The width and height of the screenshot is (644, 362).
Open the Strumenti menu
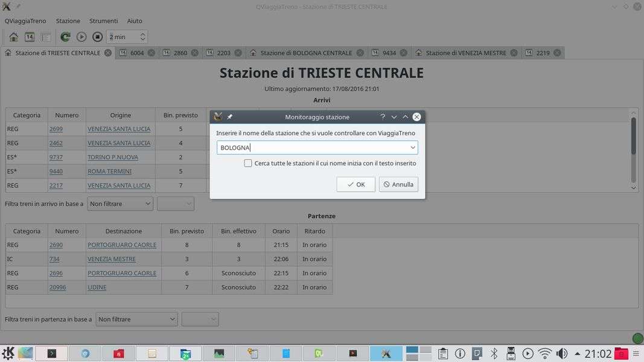(103, 21)
